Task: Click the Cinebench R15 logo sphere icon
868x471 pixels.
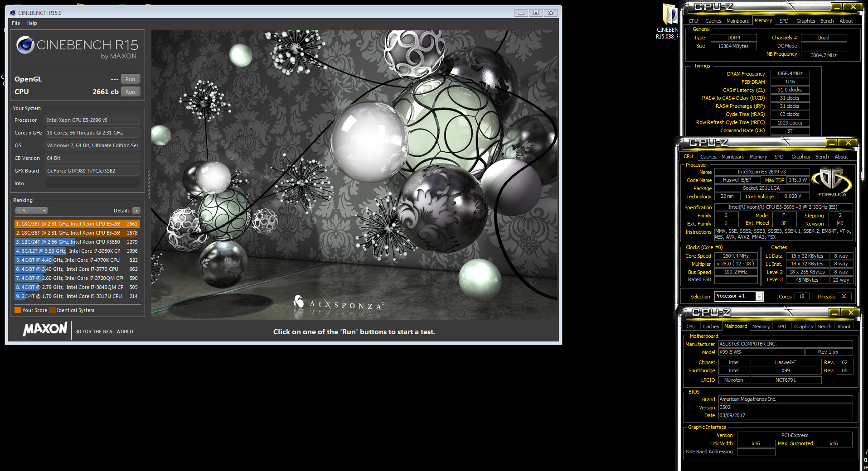Action: [x=25, y=45]
